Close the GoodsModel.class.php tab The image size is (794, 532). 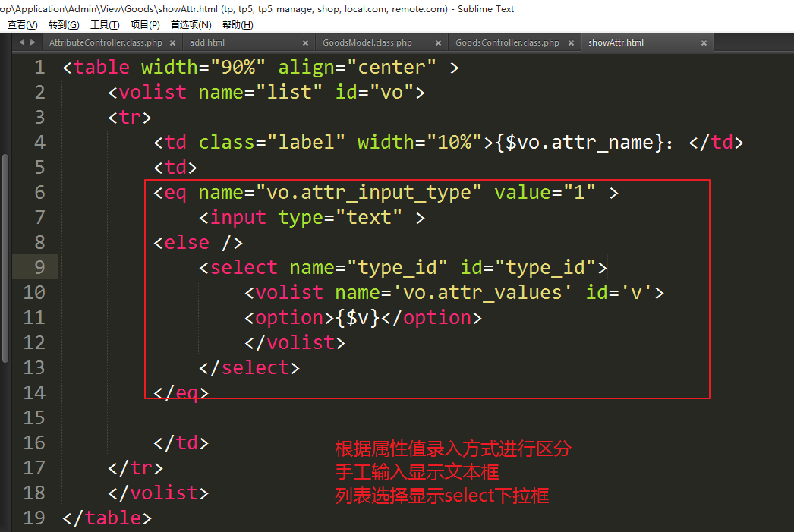coord(439,43)
